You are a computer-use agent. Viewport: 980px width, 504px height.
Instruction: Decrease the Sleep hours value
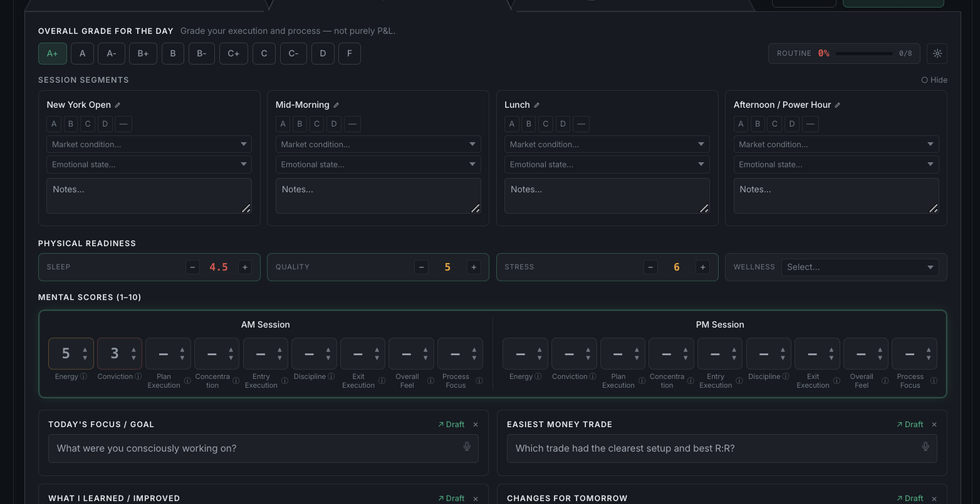pos(192,267)
